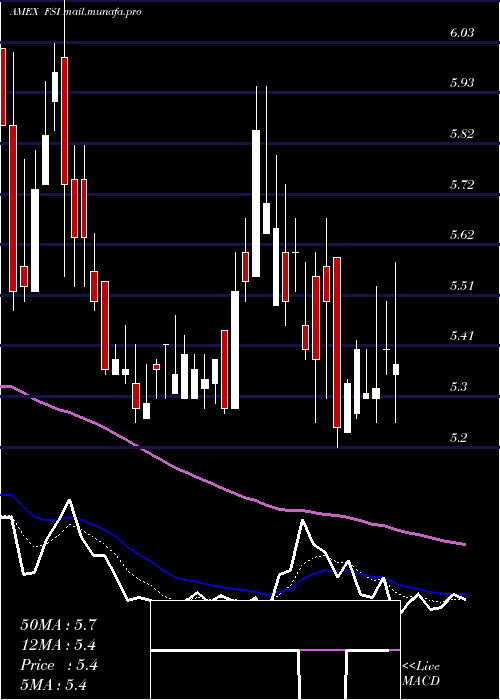Click the 5.51 price axis label
This screenshot has height=700, width=500.
(x=462, y=285)
